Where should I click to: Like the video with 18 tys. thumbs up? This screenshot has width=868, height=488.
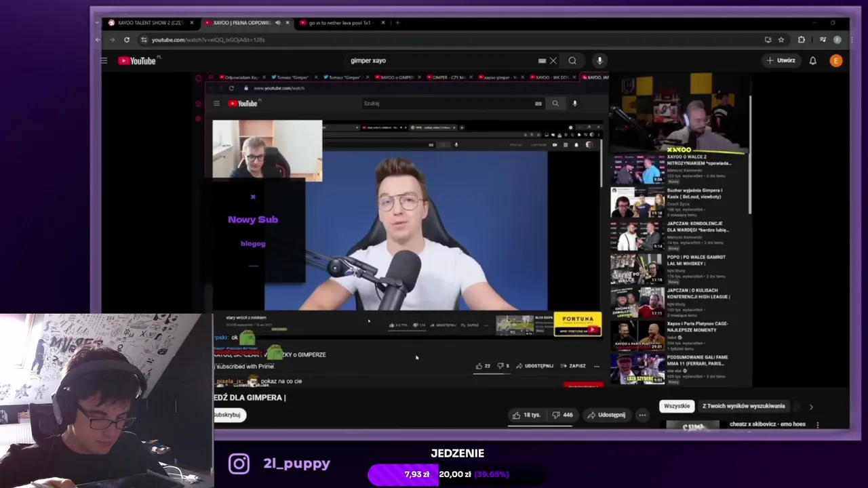[526, 415]
